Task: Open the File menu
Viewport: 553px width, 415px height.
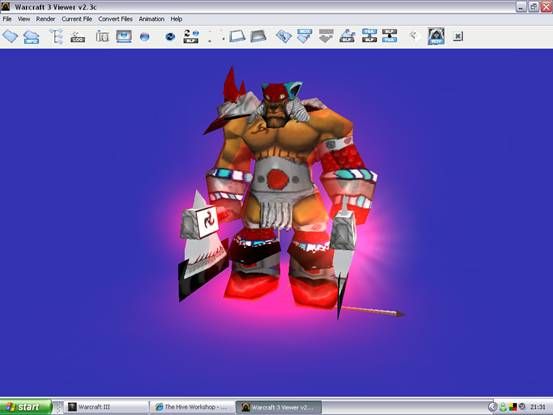Action: click(x=7, y=19)
